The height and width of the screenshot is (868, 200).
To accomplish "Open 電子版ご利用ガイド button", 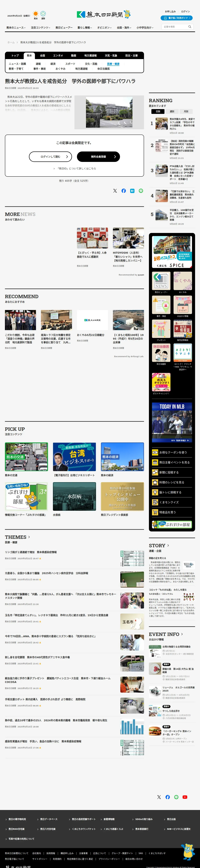I will pyautogui.click(x=177, y=18).
